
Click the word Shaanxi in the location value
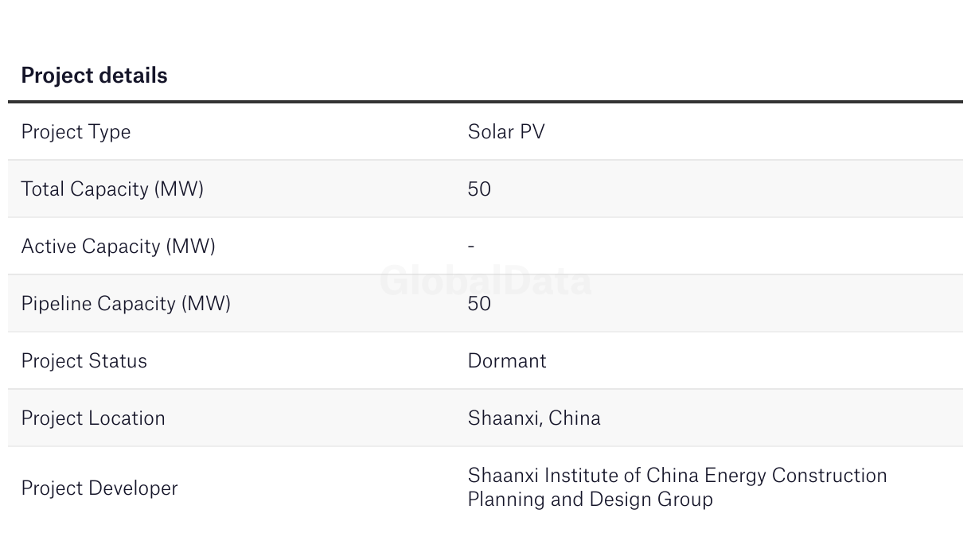point(505,418)
